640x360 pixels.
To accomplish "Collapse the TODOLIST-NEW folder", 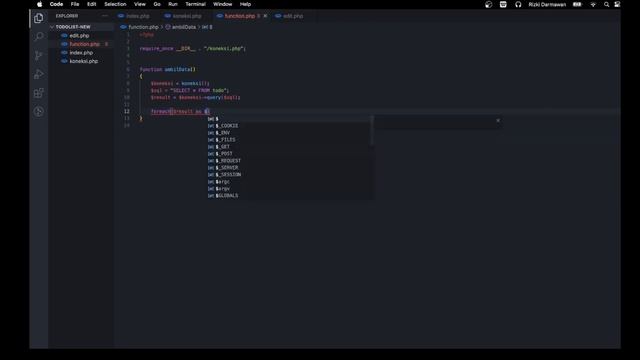I will pos(81,27).
